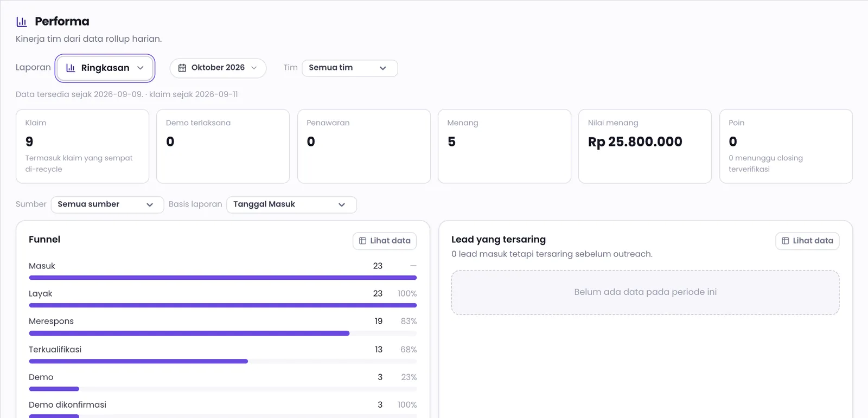This screenshot has width=868, height=418.
Task: Select the Penawaran card value 0
Action: (311, 142)
